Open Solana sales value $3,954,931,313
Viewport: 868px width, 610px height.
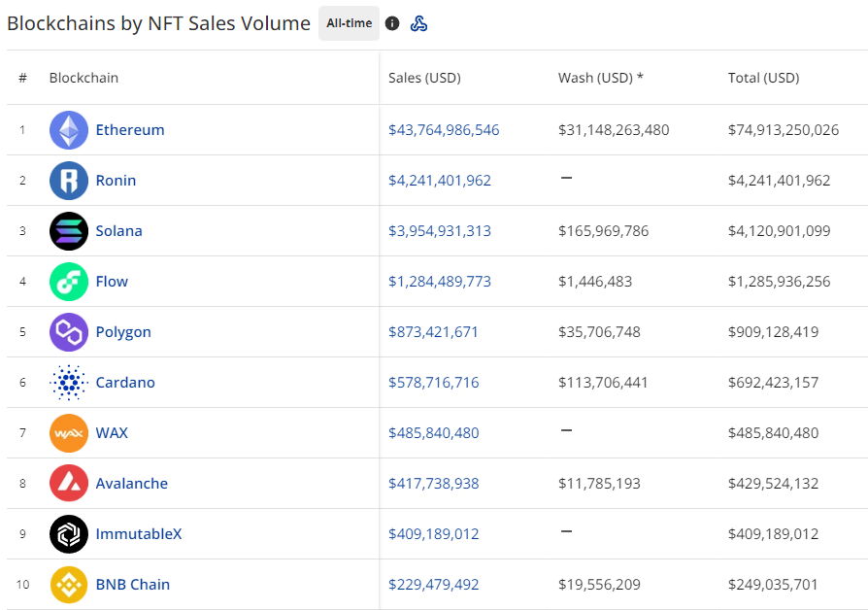[x=440, y=231]
